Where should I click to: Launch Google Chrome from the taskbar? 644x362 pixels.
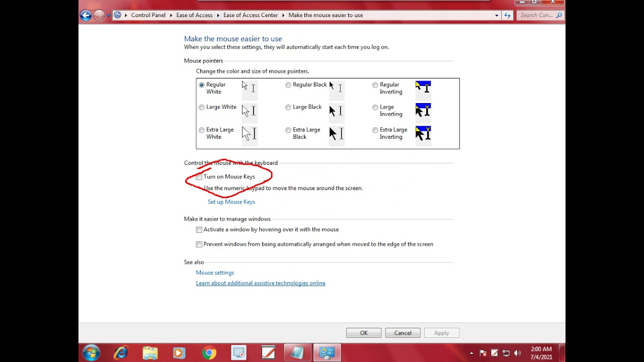(209, 353)
